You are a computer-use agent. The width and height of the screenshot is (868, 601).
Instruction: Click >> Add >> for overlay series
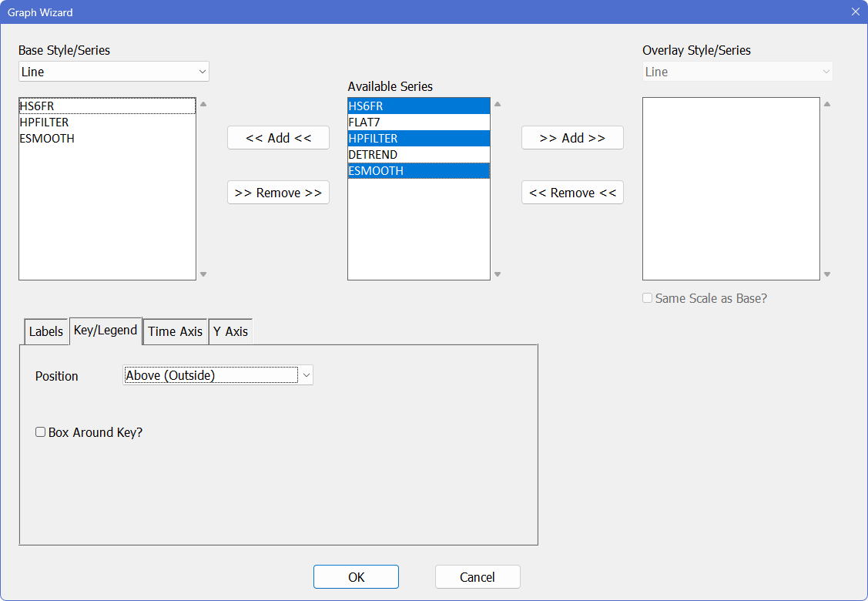point(572,138)
